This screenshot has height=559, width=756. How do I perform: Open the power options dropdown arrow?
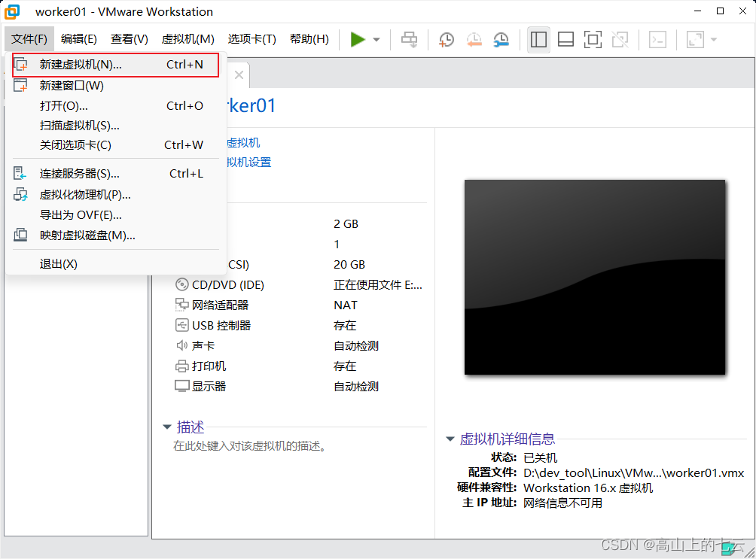tap(376, 40)
